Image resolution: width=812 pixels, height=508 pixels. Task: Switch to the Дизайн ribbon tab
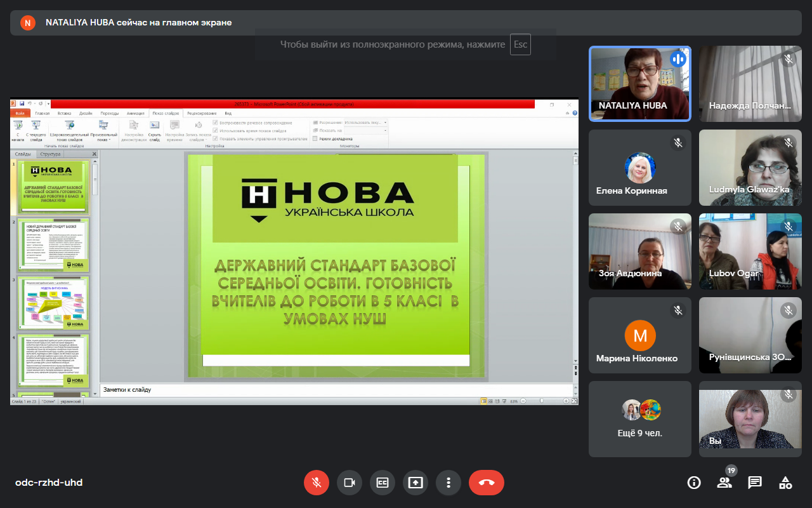pyautogui.click(x=86, y=113)
